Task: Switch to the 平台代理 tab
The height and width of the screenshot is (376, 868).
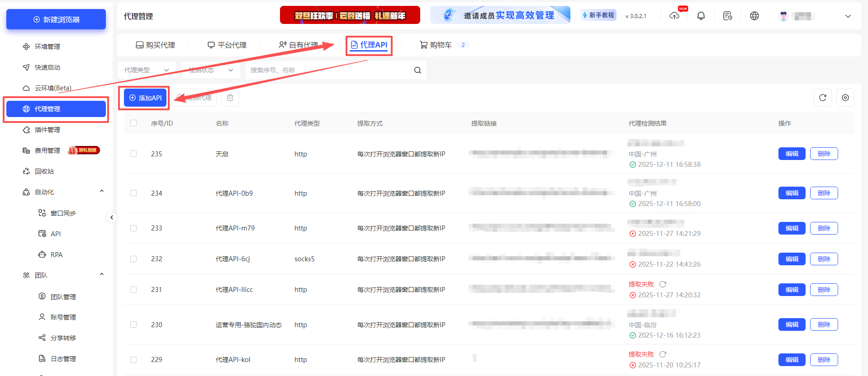Action: (x=227, y=45)
